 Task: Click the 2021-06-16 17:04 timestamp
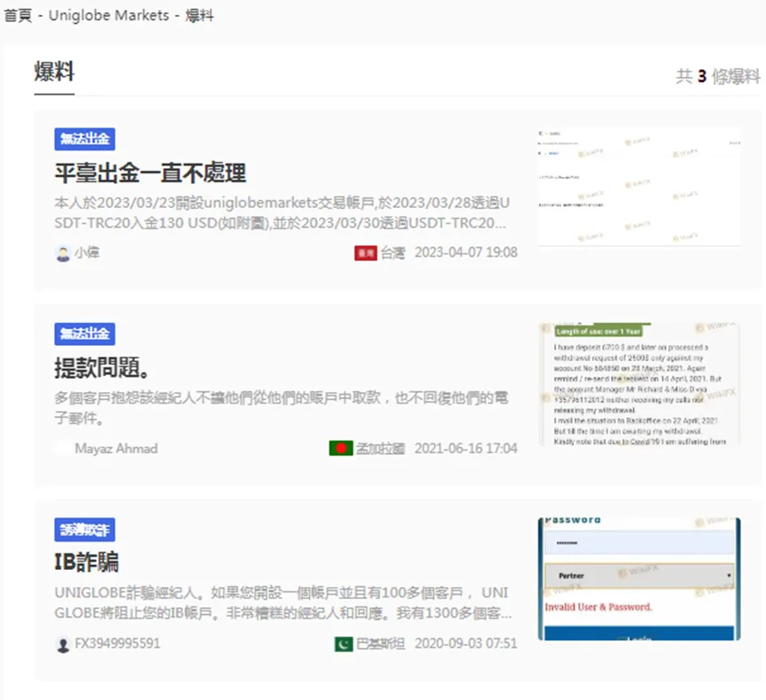coord(466,448)
